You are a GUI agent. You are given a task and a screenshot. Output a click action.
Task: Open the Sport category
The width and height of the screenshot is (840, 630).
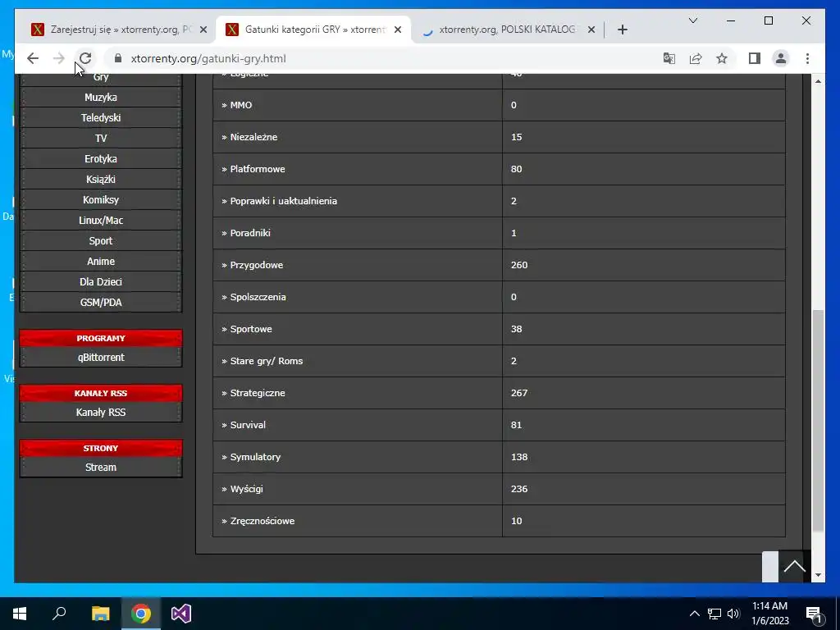pos(101,240)
